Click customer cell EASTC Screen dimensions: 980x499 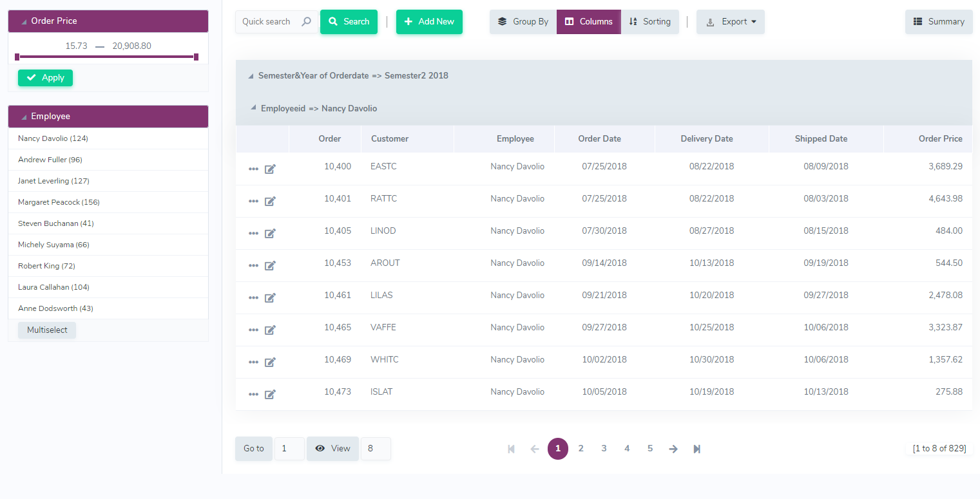(x=383, y=167)
